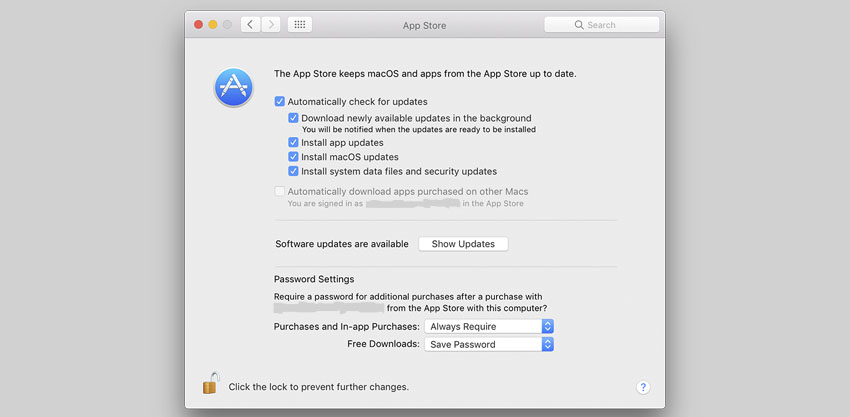Uncheck Install system data files and security updates

point(294,171)
